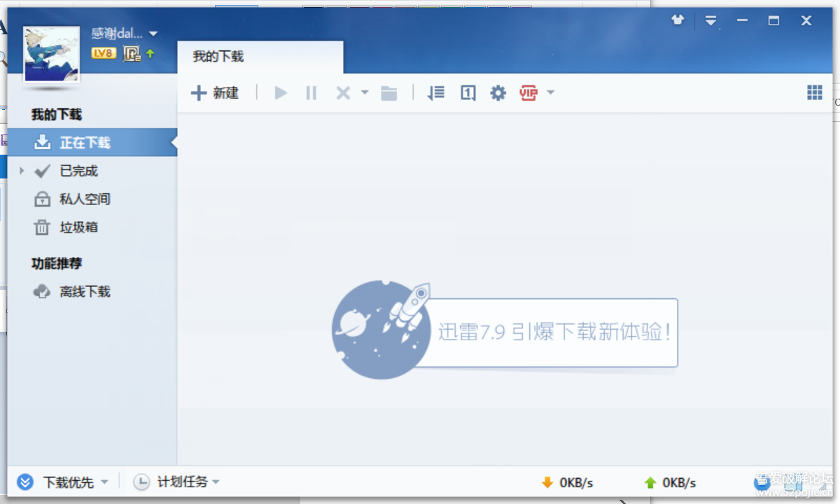840x504 pixels.
Task: Open the delete options dropdown arrow
Action: pos(365,92)
